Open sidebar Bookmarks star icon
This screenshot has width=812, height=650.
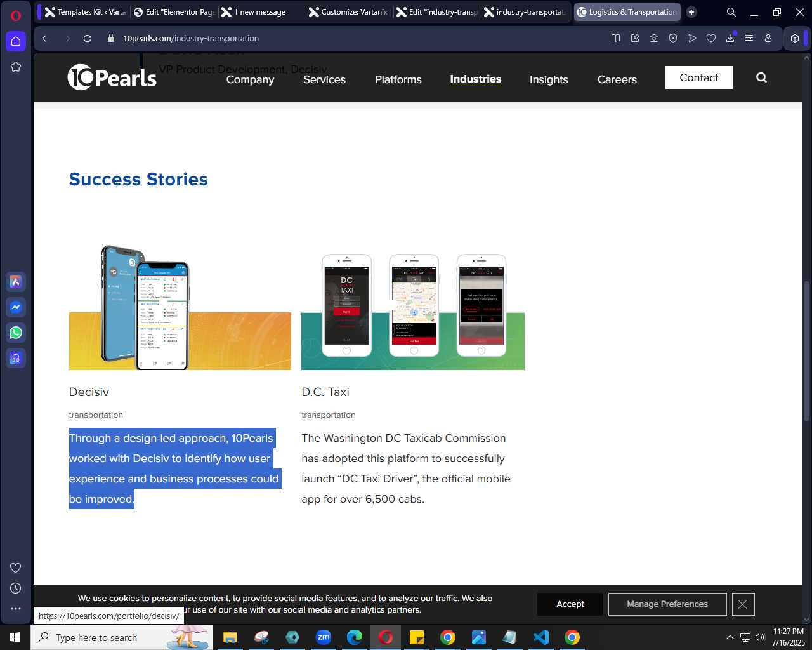[16, 67]
